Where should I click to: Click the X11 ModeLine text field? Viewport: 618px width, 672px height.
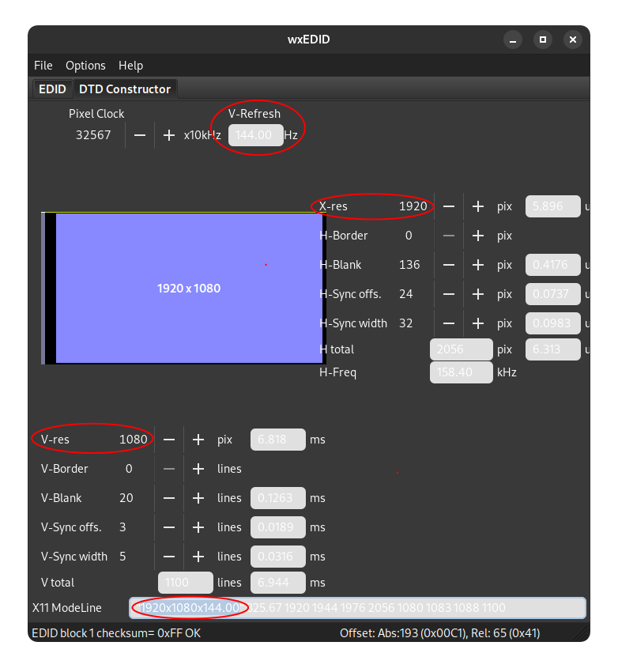coord(357,608)
